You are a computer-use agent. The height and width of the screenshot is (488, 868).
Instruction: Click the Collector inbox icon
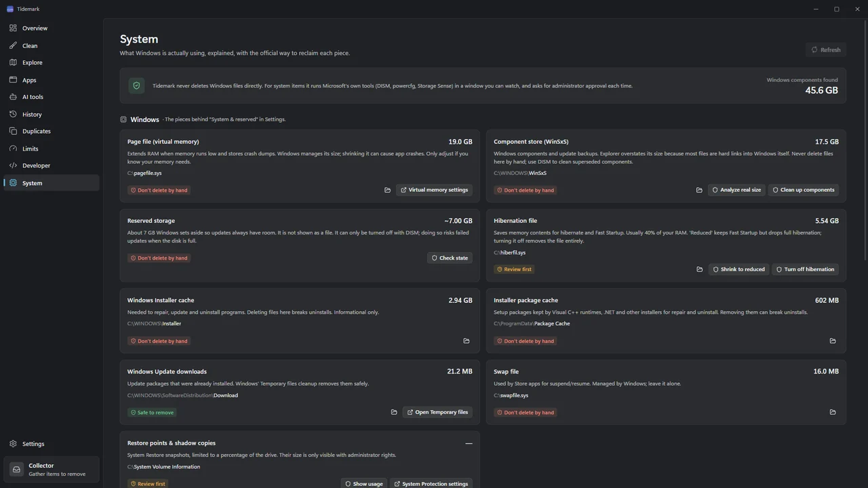[x=16, y=469]
